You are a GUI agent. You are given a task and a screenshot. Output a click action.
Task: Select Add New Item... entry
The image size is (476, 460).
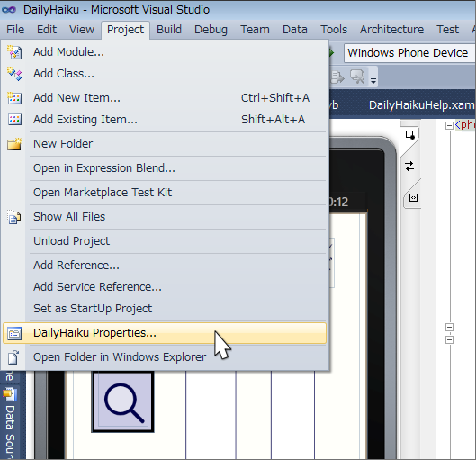165,98
